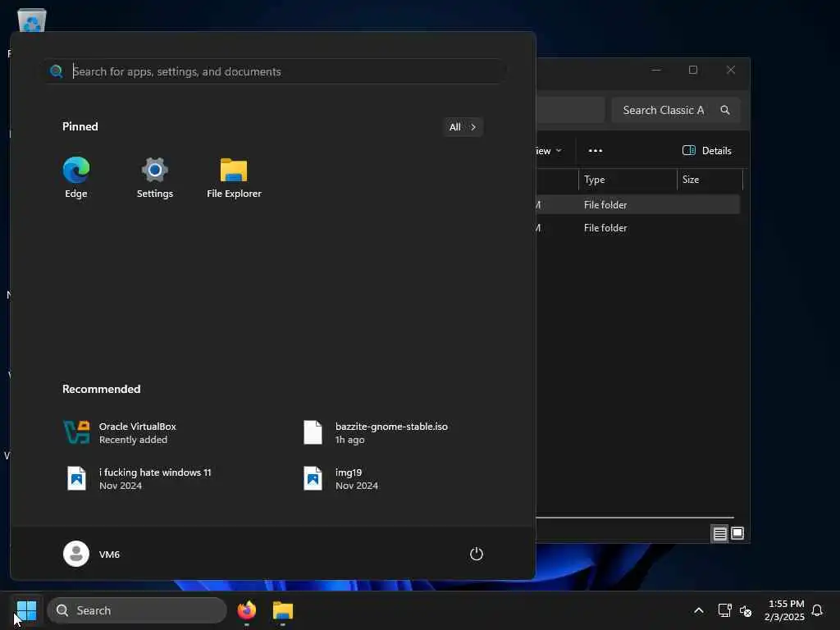The image size is (840, 630).
Task: Minimize the File Explorer window
Action: click(x=656, y=71)
